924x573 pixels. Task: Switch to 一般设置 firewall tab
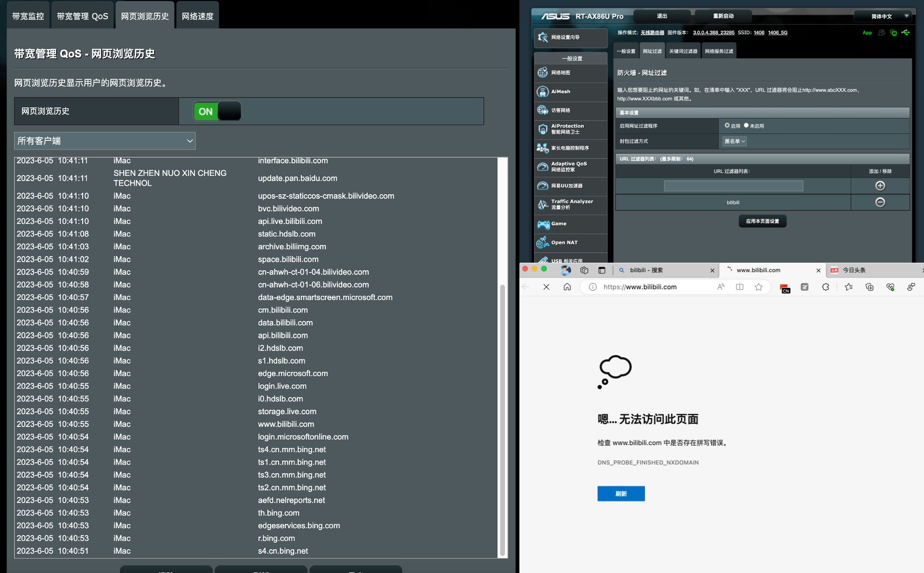pos(626,51)
